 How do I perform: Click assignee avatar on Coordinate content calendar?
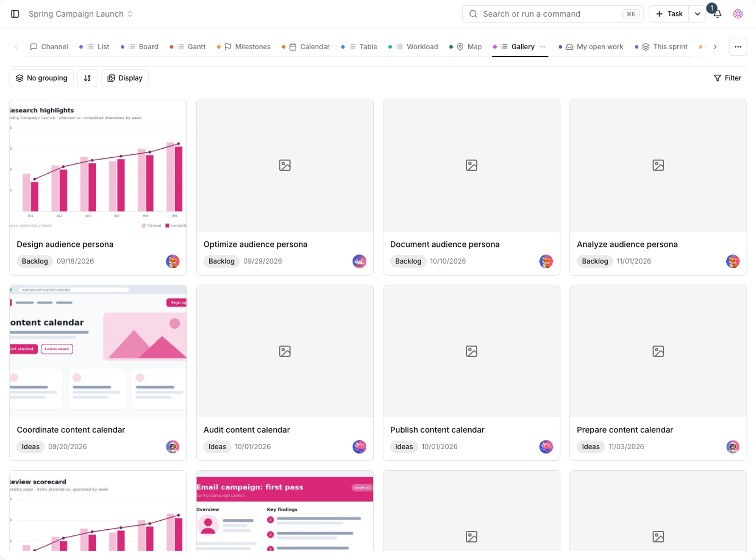(x=172, y=447)
